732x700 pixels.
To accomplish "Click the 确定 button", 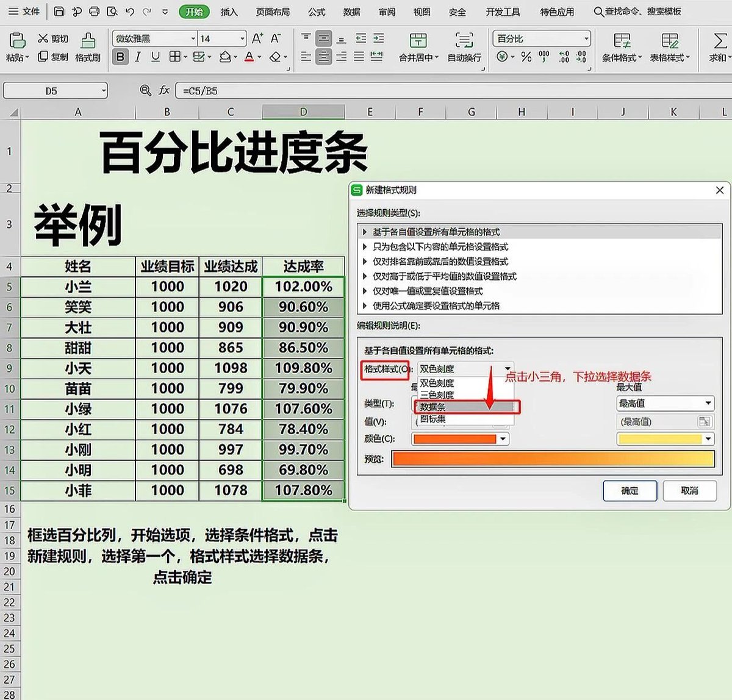I will click(x=630, y=490).
